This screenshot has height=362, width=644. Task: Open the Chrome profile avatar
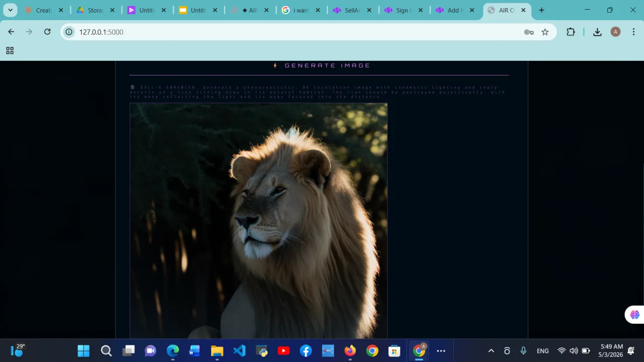tap(615, 32)
